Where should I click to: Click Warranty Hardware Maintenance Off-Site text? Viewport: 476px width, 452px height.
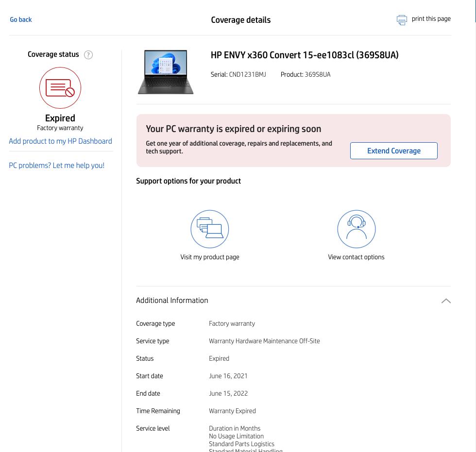pos(264,341)
